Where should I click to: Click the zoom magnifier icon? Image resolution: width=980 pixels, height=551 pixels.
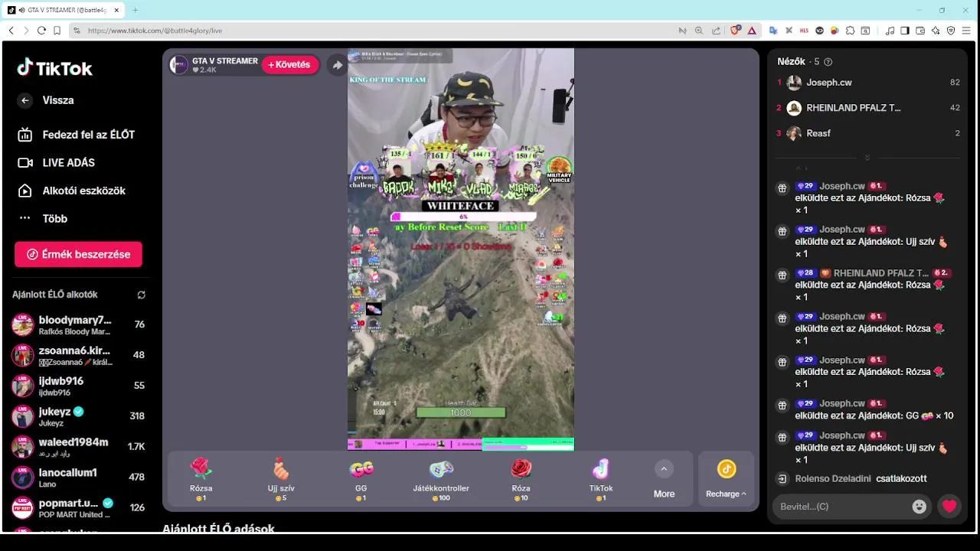pos(698,31)
